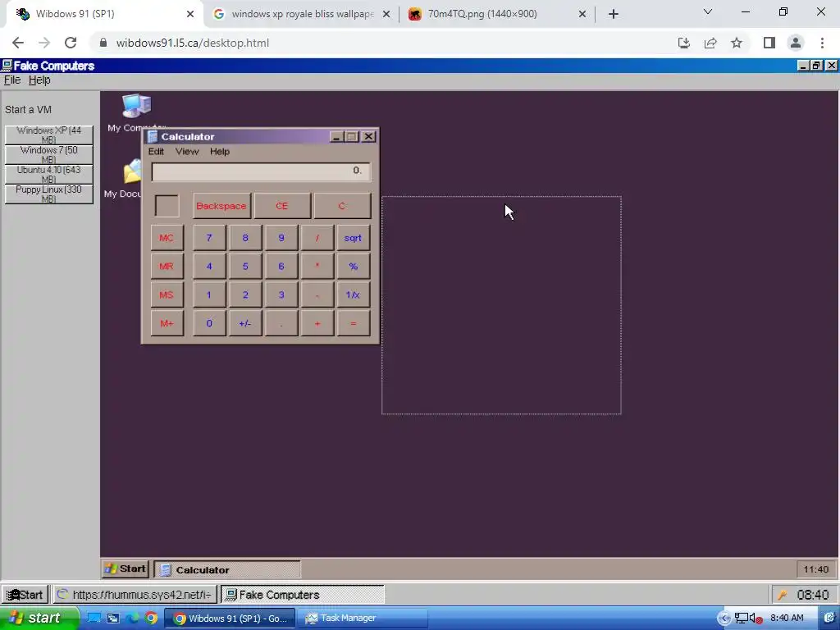
Task: Start the Puppy Linux (330 MB) VM
Action: [48, 194]
